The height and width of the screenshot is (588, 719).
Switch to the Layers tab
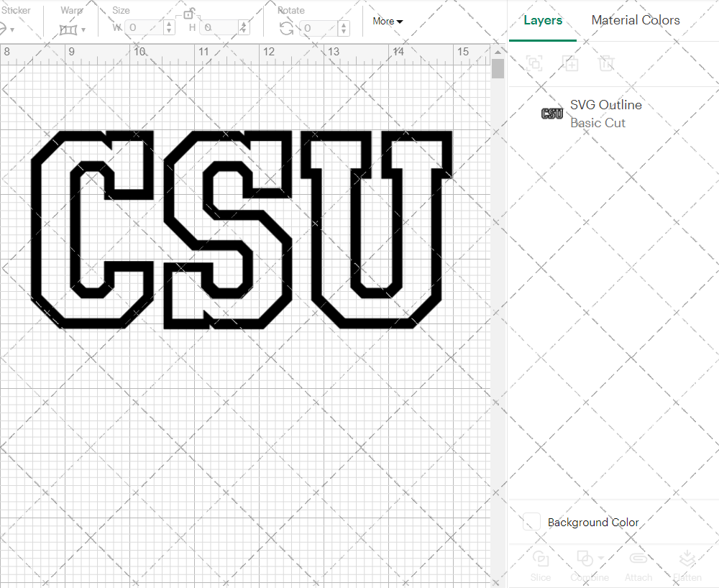click(543, 20)
